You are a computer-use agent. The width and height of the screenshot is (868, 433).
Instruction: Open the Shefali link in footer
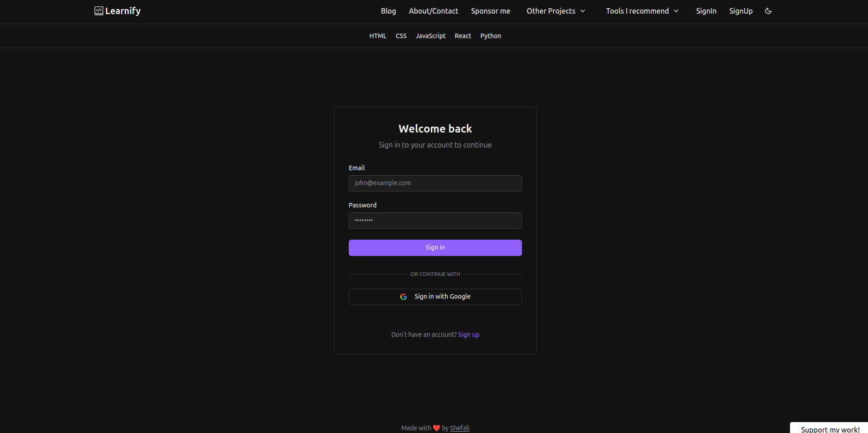pyautogui.click(x=460, y=428)
